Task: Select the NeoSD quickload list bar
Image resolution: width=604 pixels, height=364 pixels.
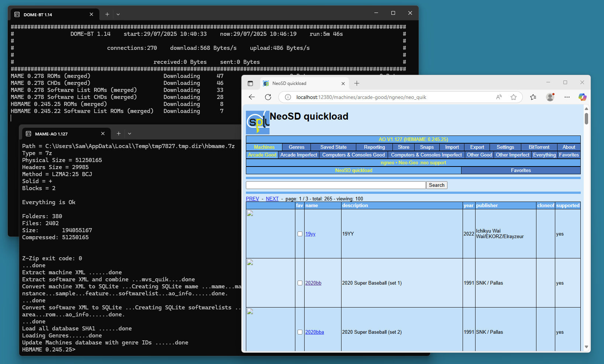Action: (354, 170)
